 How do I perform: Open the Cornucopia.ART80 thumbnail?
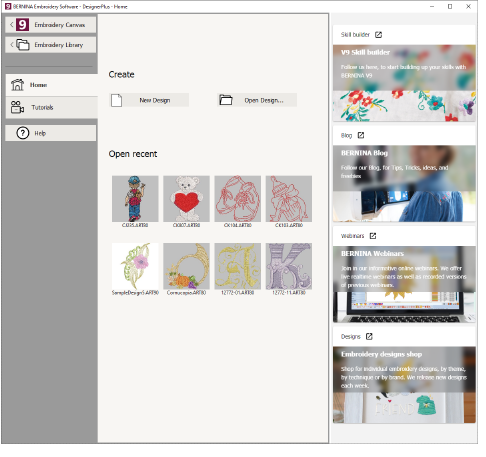tap(186, 266)
